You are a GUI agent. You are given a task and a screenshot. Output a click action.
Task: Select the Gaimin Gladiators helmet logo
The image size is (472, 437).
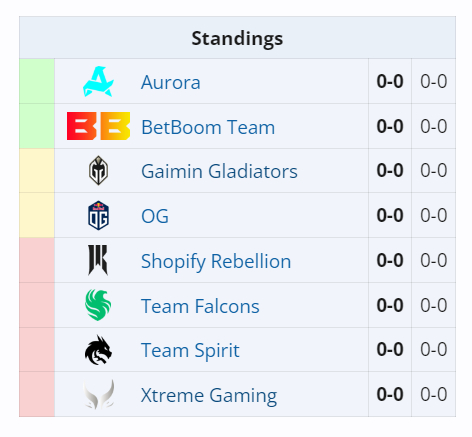point(98,170)
